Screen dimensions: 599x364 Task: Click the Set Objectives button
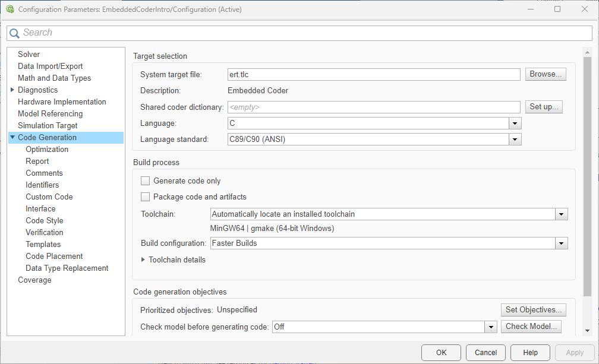click(x=533, y=309)
